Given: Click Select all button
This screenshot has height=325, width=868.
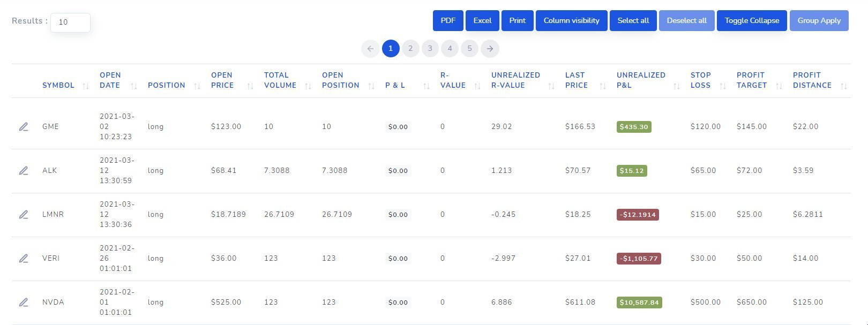Looking at the screenshot, I should pos(633,20).
